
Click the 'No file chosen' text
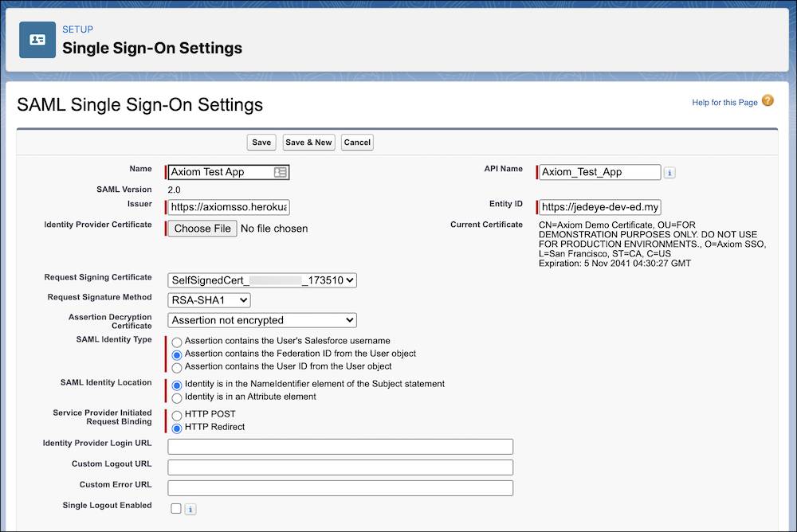[x=274, y=229]
